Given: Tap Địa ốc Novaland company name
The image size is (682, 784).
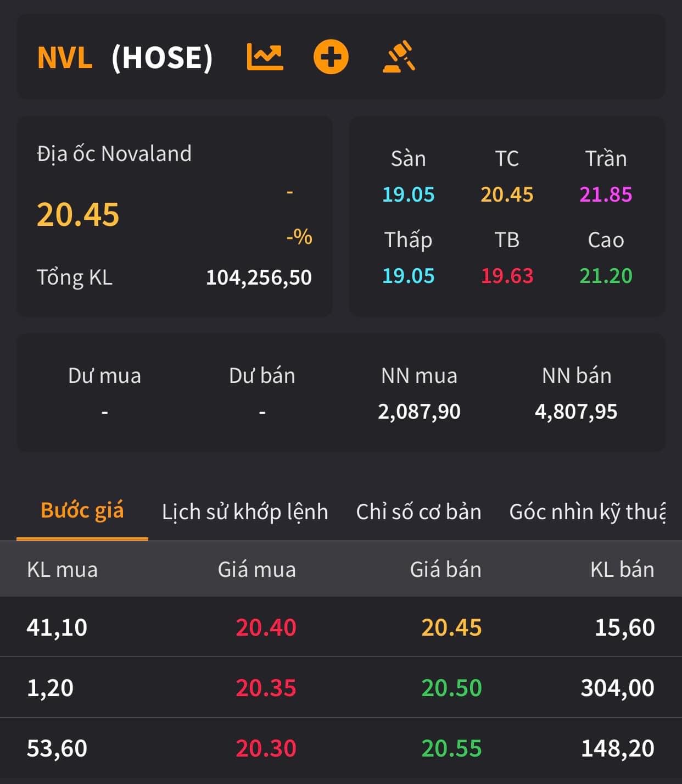Looking at the screenshot, I should coord(114,153).
